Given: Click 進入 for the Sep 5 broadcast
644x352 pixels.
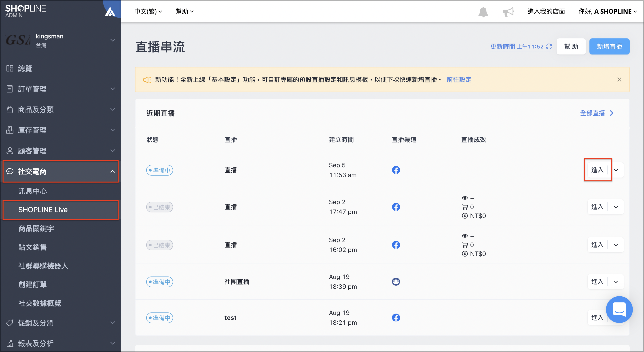Looking at the screenshot, I should [597, 170].
